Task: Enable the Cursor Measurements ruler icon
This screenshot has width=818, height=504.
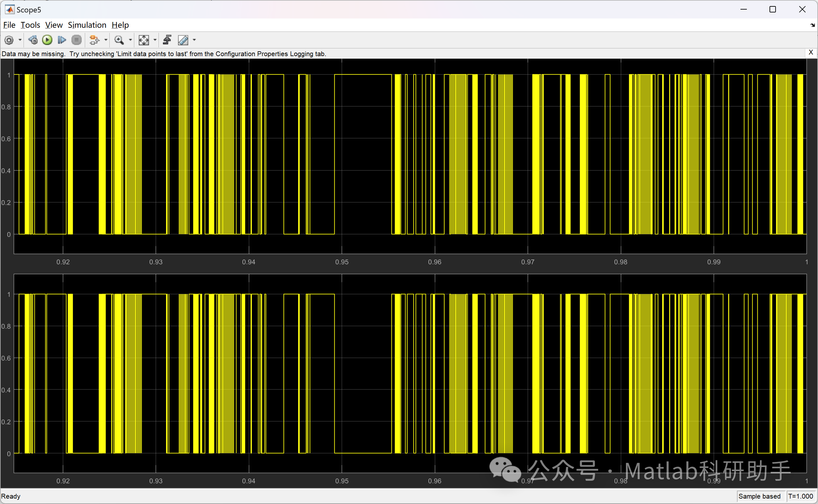Action: (183, 40)
